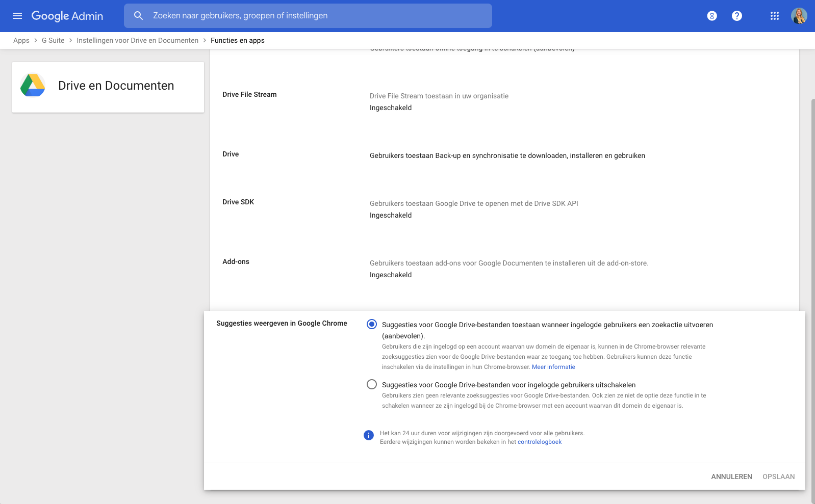Open the account profile avatar
This screenshot has width=815, height=504.
coord(799,16)
